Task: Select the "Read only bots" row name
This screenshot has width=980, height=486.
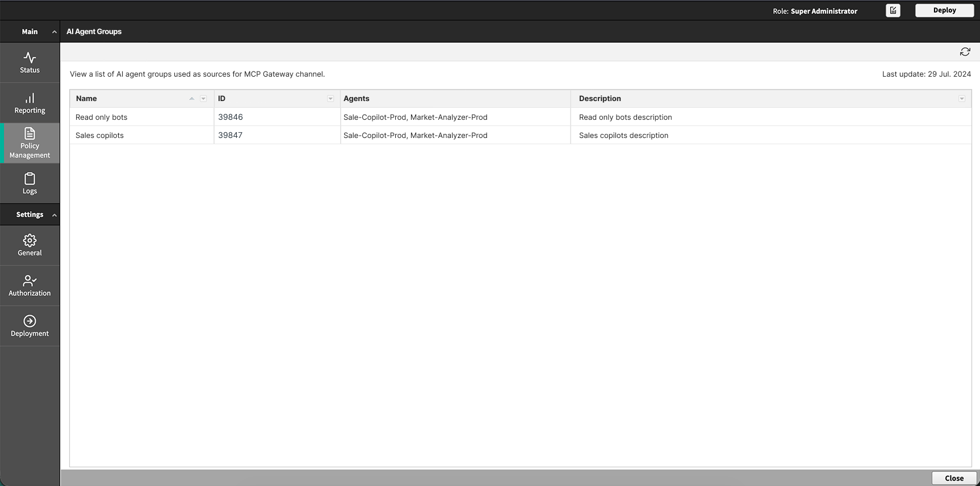Action: tap(102, 117)
